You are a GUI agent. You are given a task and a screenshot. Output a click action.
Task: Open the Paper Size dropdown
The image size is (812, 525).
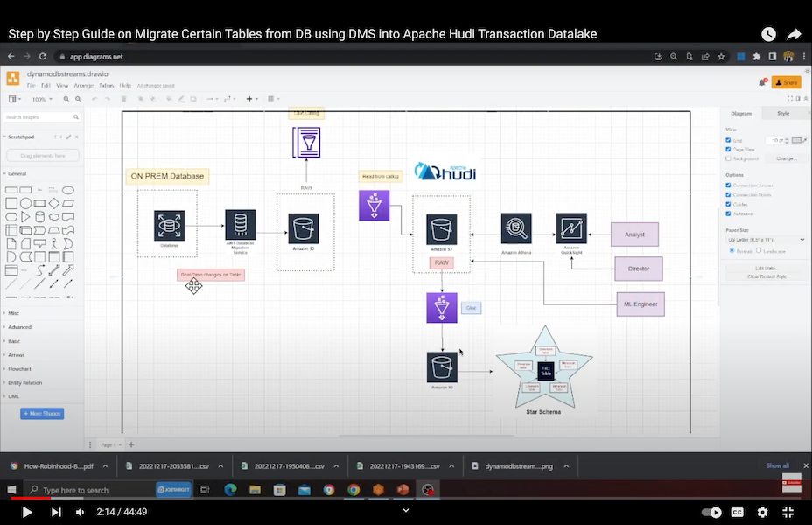click(766, 239)
